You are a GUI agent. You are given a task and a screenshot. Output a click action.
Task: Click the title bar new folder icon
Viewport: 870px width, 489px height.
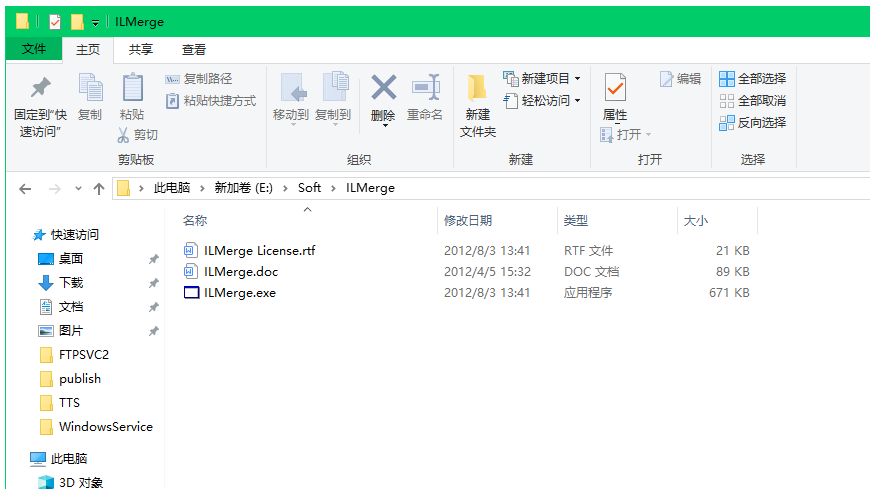click(x=77, y=22)
